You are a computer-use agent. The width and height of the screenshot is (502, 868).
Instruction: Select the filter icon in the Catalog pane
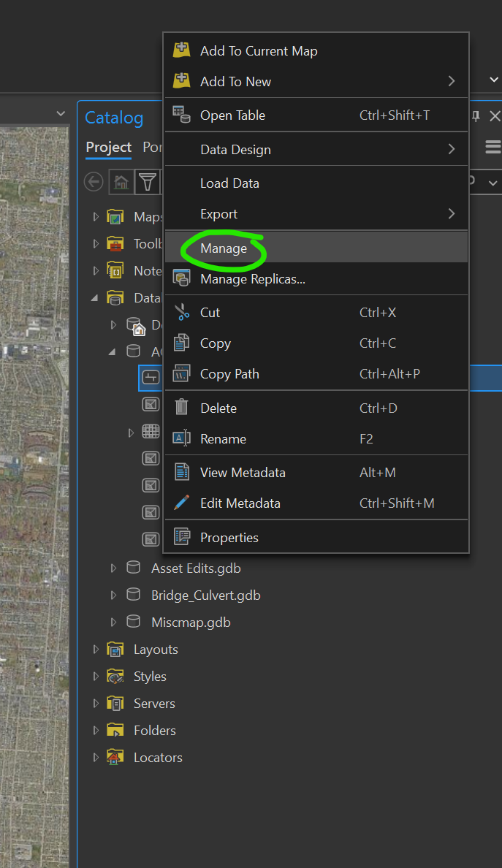(147, 181)
